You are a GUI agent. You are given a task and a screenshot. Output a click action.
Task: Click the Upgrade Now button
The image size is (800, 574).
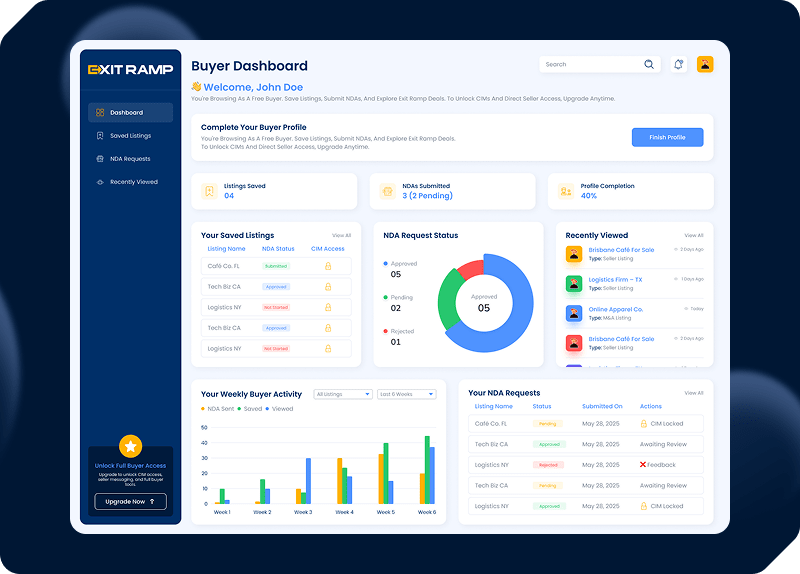130,502
